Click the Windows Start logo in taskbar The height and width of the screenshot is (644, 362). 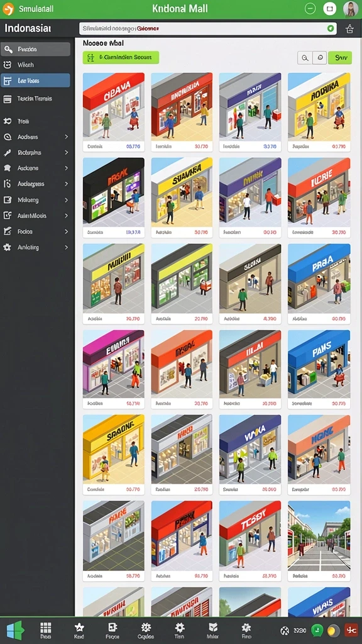16,630
